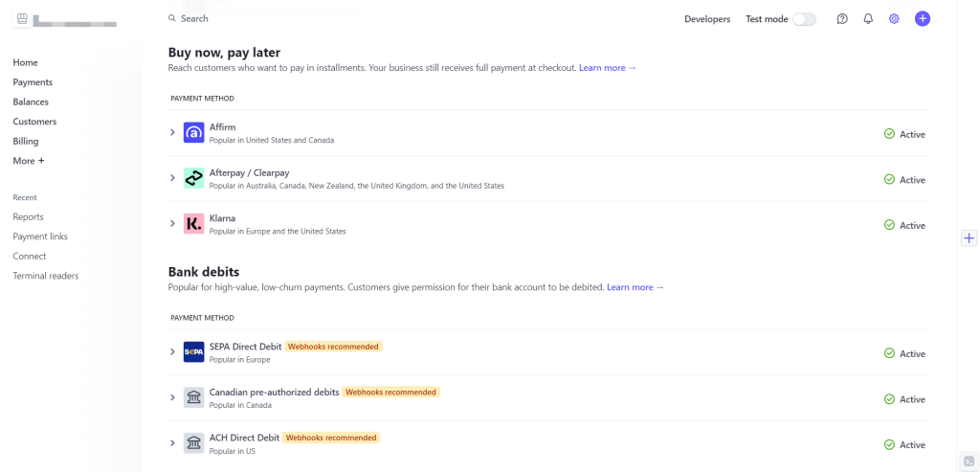
Task: Expand the Affirm payment method row
Action: tap(173, 132)
